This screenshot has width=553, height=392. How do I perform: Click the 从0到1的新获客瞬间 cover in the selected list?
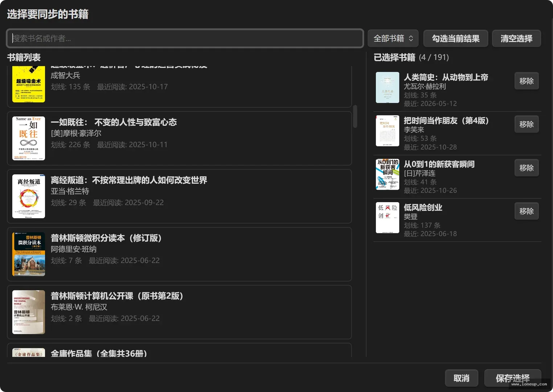pyautogui.click(x=388, y=174)
